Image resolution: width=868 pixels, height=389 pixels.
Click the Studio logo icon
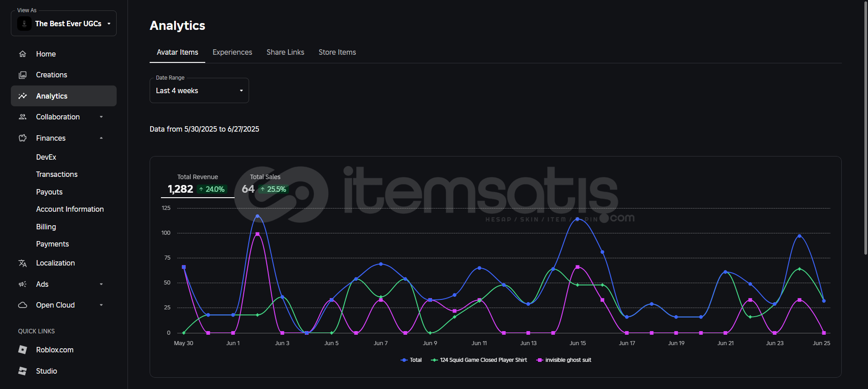pos(23,371)
